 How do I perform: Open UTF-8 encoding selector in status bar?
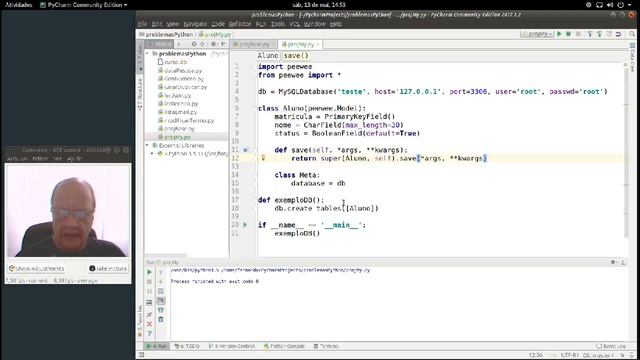tap(570, 355)
